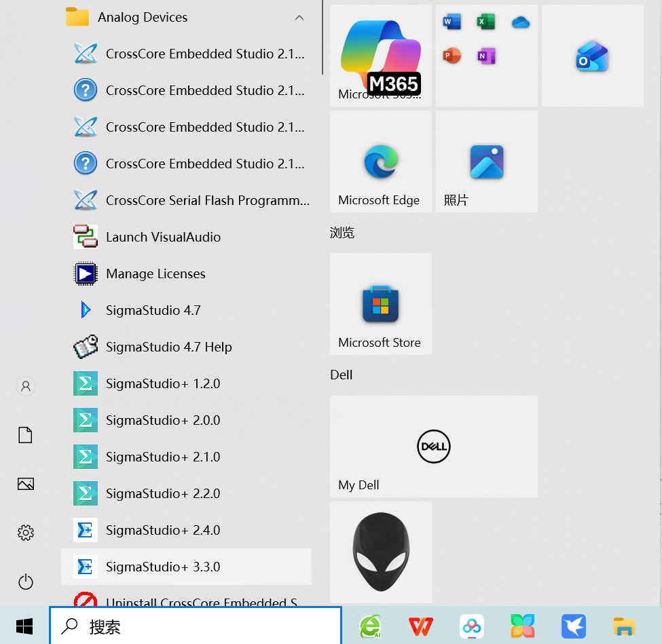Open the colorful butterfly taskbar icon

tap(523, 626)
